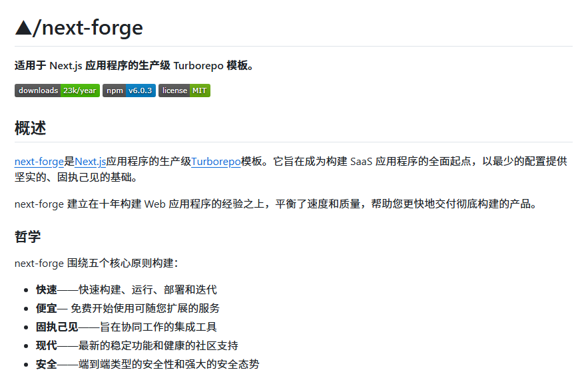This screenshot has height=384, width=588.
Task: Click the 概述 section heading
Action: tap(31, 128)
